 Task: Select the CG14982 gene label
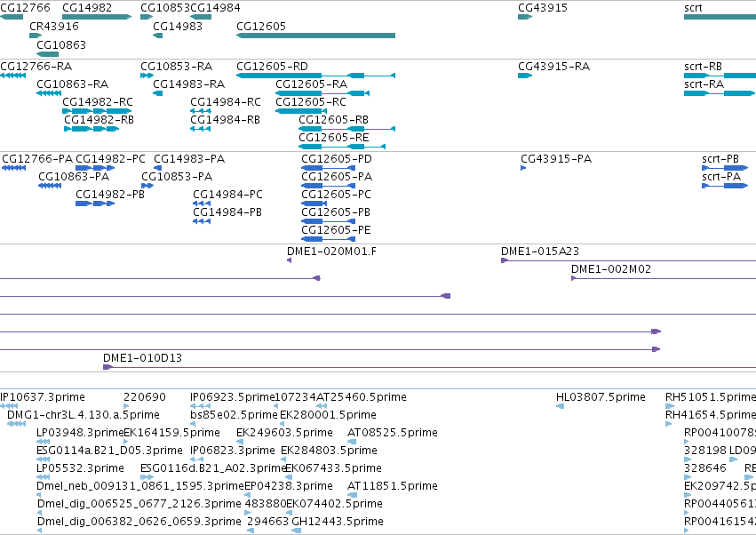coord(87,8)
